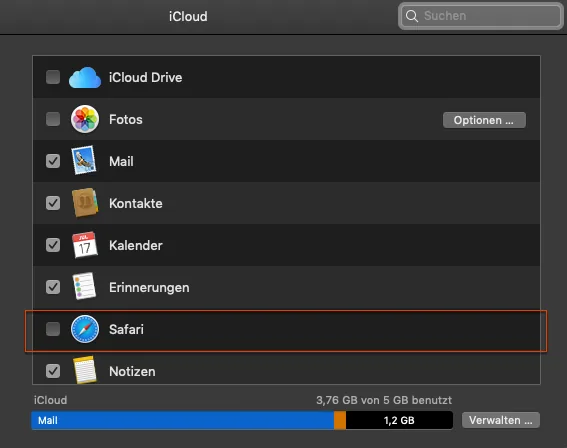Select the Kalender label

coord(136,245)
